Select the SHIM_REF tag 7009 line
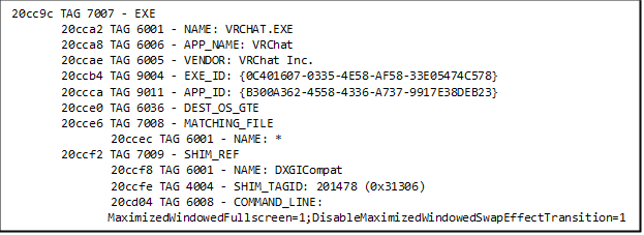The width and height of the screenshot is (644, 235). (150, 155)
